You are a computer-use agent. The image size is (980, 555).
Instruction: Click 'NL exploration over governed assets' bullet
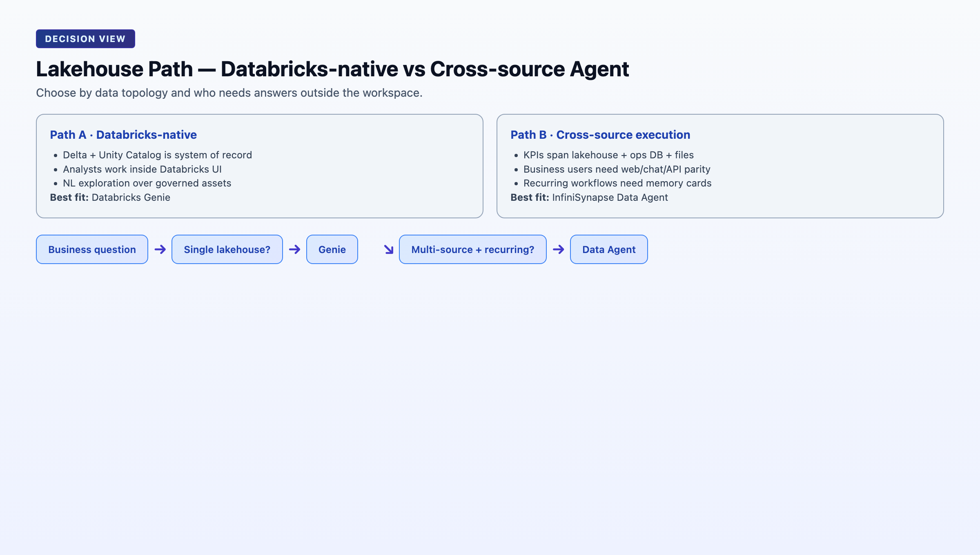point(147,183)
